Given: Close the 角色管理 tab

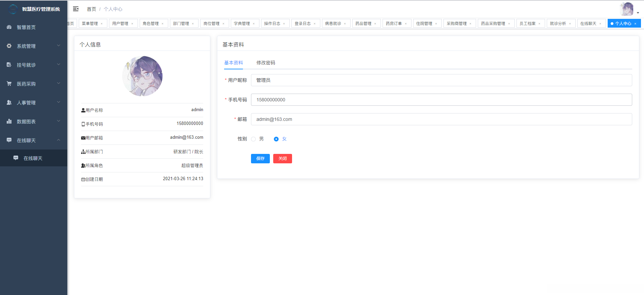Looking at the screenshot, I should click(x=163, y=24).
